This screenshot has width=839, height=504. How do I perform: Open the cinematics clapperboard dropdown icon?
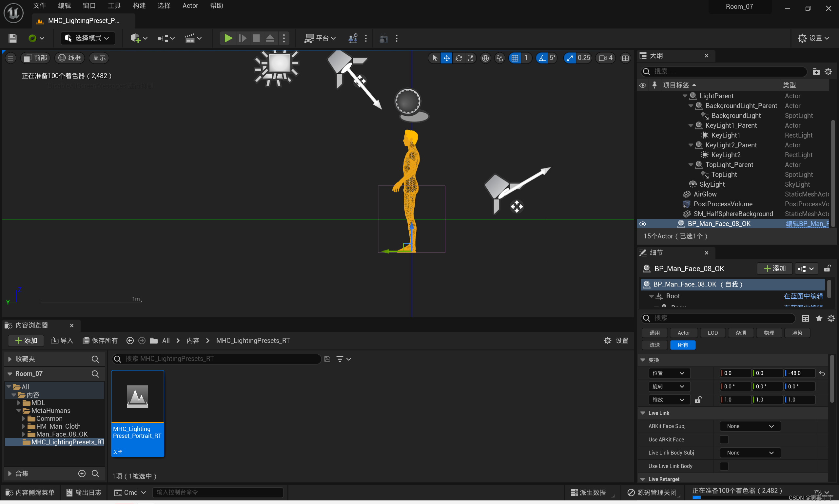coord(190,38)
